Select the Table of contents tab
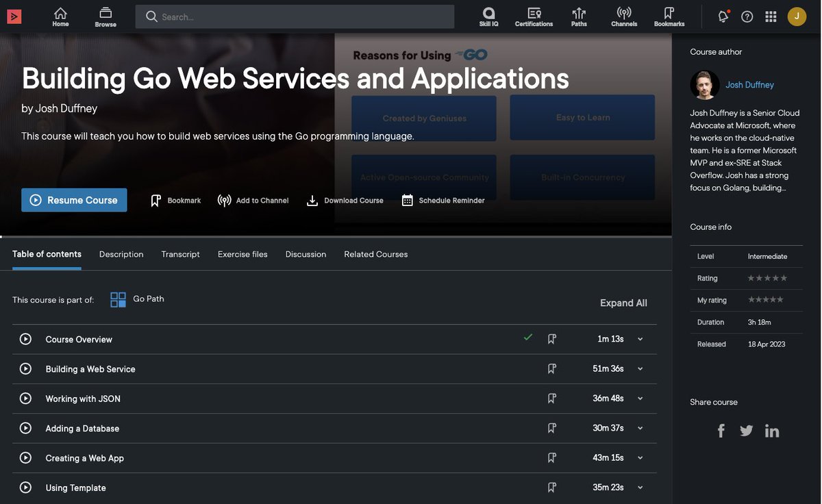 47,254
